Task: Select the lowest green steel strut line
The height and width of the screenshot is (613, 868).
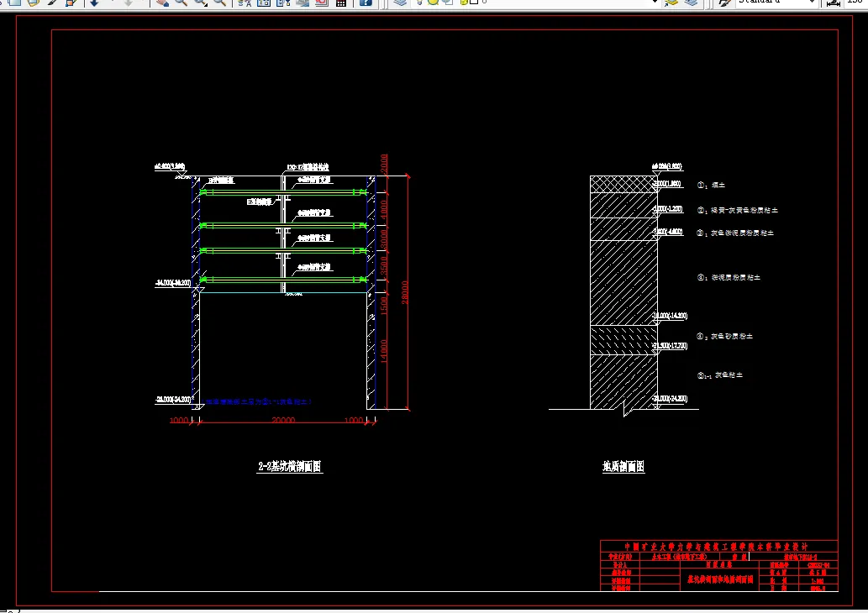Action: (x=283, y=280)
